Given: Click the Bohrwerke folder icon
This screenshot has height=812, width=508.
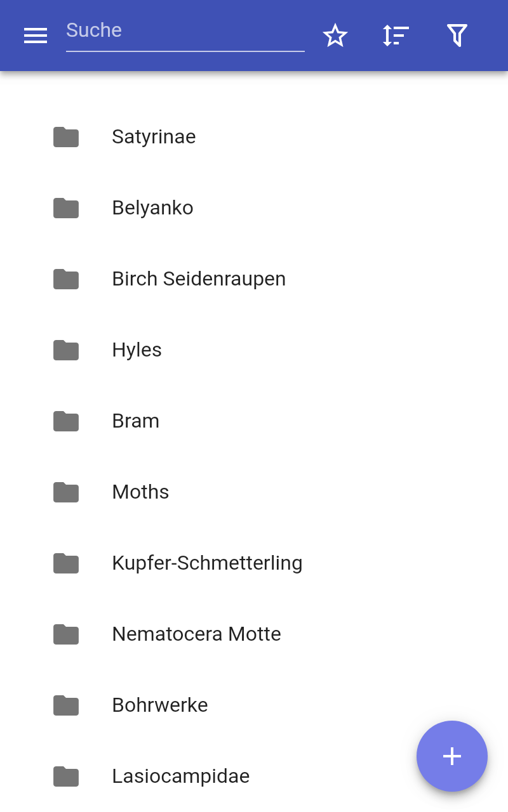Looking at the screenshot, I should click(x=66, y=705).
